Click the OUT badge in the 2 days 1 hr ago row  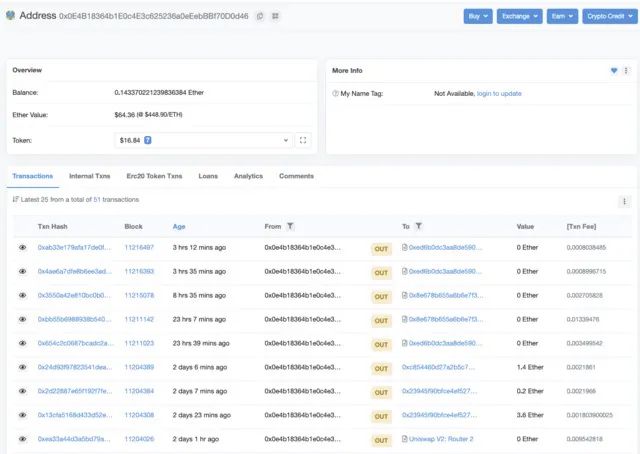[x=381, y=441]
